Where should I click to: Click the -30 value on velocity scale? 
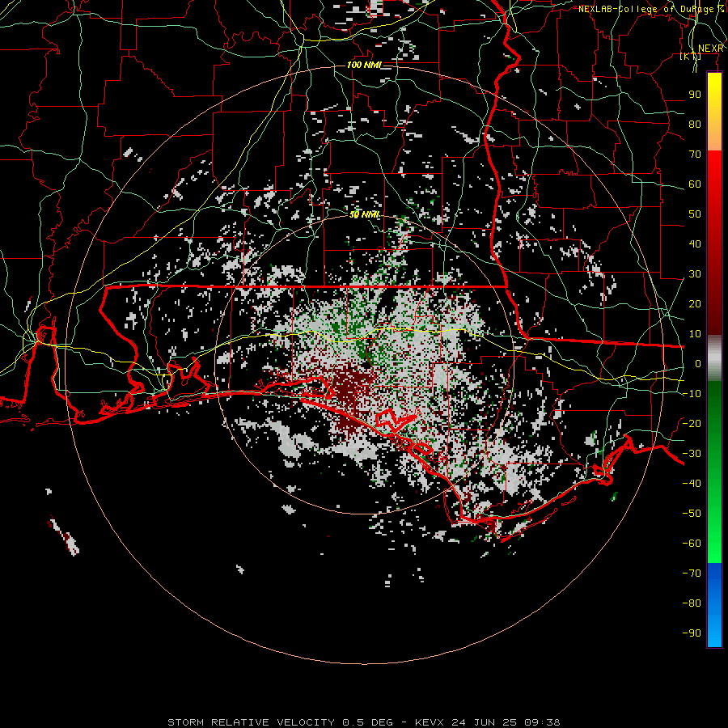pyautogui.click(x=692, y=454)
